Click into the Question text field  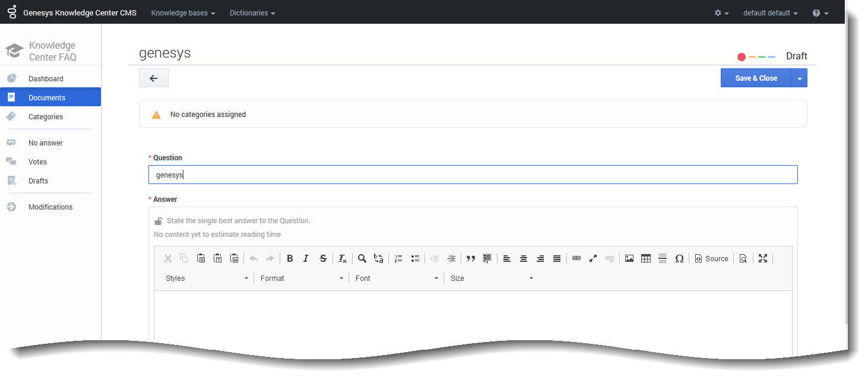pos(473,175)
